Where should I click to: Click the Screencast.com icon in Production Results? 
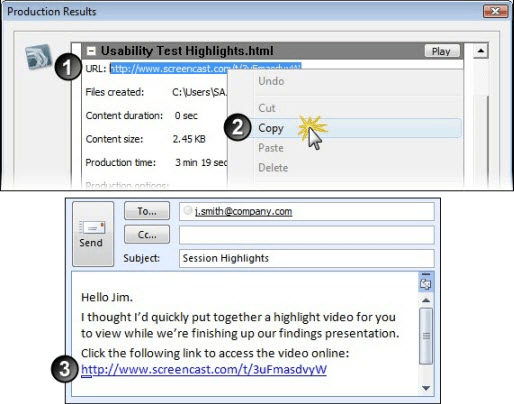tap(39, 57)
